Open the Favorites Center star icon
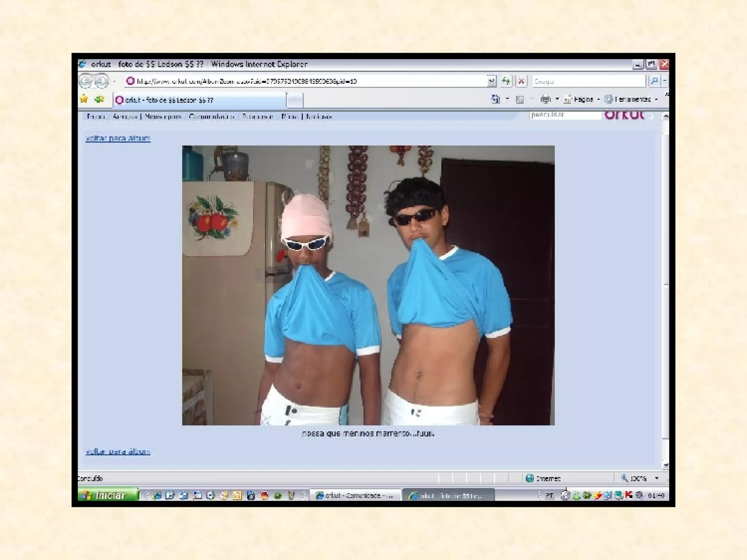 84,99
